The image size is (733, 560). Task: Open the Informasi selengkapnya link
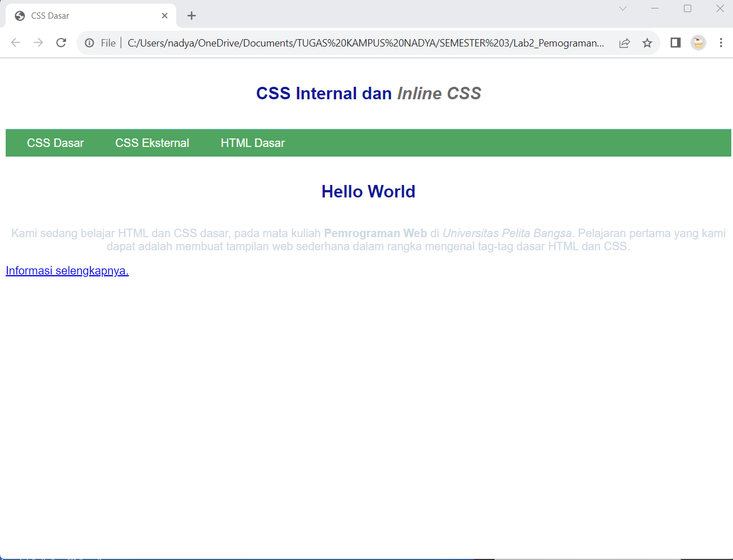[66, 271]
